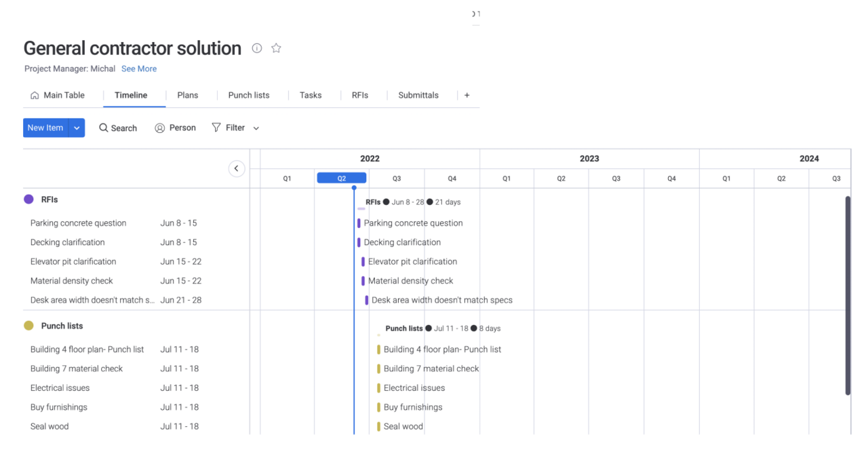Collapse the item list using the left chevron

click(237, 168)
